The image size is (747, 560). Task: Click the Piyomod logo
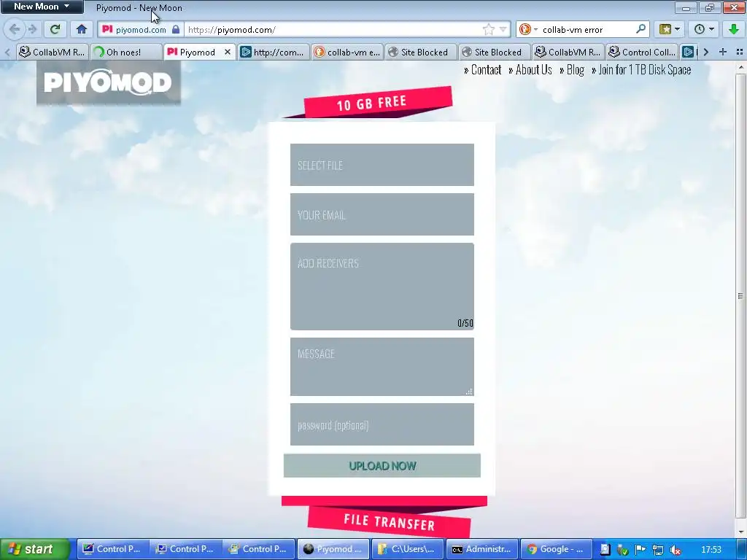pyautogui.click(x=108, y=82)
